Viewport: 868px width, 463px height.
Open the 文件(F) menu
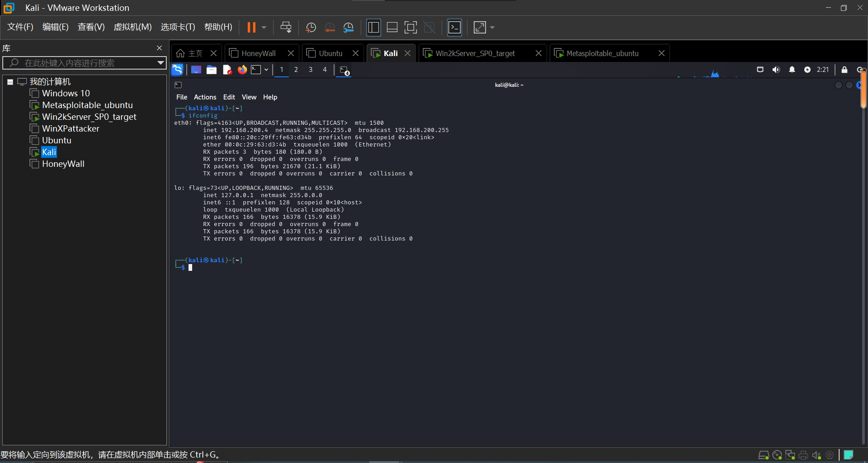point(20,27)
